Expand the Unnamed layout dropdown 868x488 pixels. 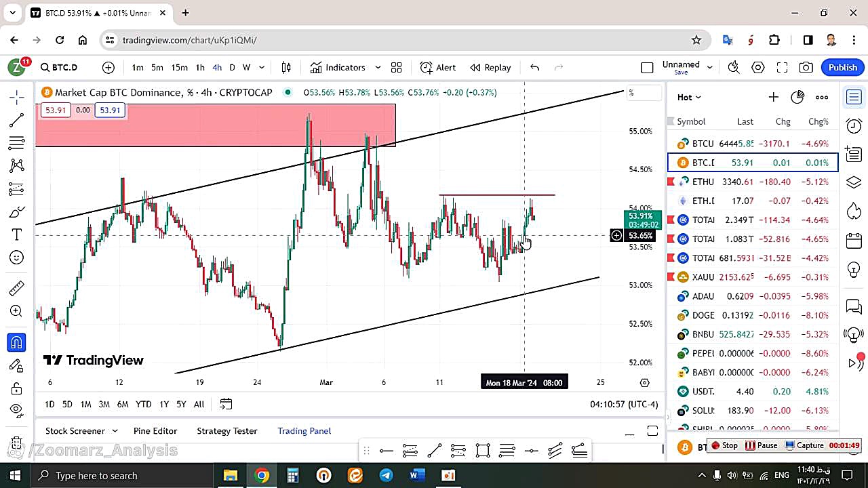pyautogui.click(x=709, y=67)
